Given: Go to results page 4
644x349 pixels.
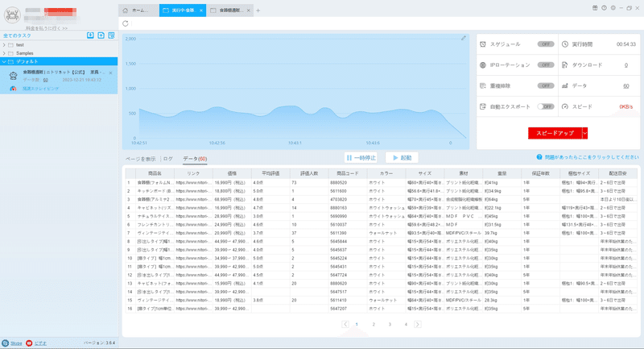Looking at the screenshot, I should [406, 324].
